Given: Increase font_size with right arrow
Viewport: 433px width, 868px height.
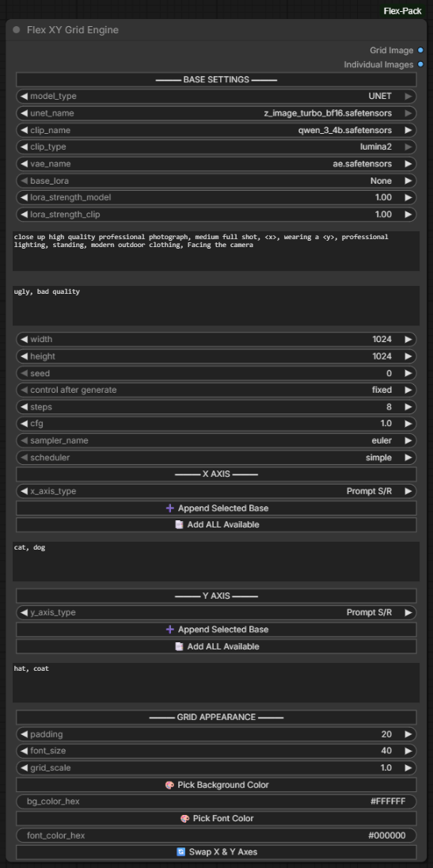Looking at the screenshot, I should tap(408, 751).
